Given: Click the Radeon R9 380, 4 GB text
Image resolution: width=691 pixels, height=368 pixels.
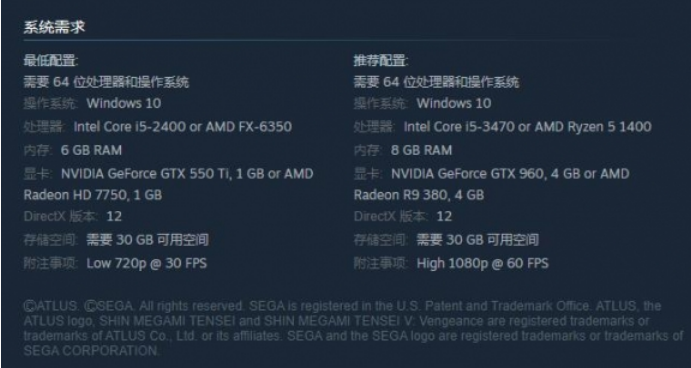Looking at the screenshot, I should 419,195.
